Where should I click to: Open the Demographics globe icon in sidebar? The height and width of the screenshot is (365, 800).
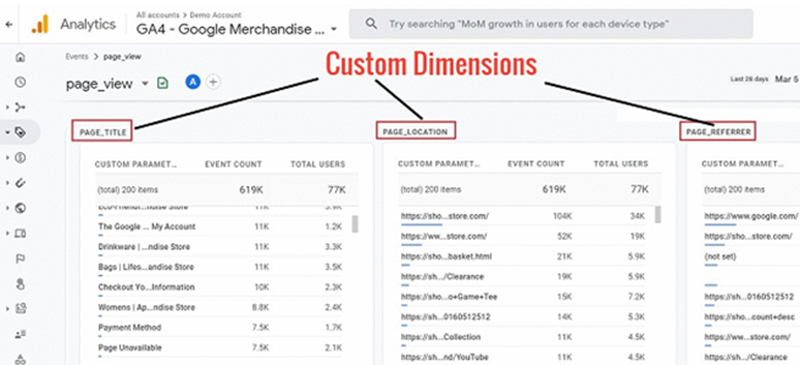tap(20, 208)
